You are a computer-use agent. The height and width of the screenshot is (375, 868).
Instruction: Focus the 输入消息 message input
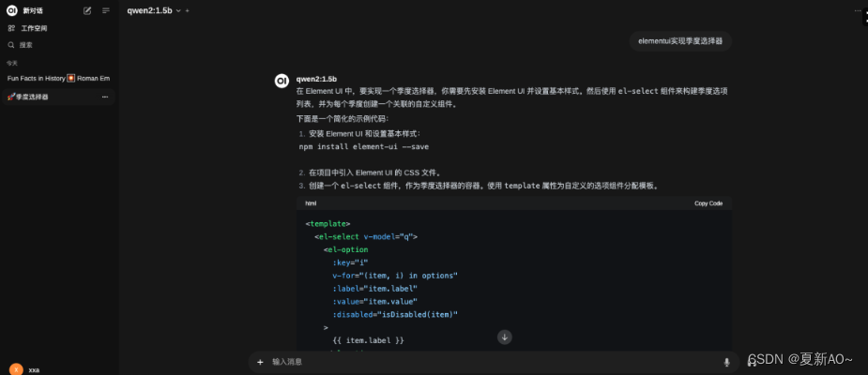pyautogui.click(x=493, y=362)
